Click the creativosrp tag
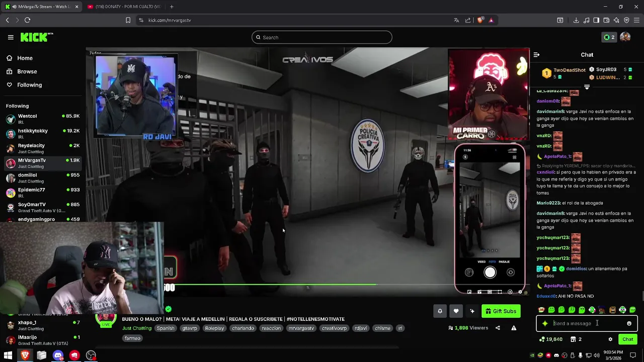The image size is (644, 362). click(x=335, y=328)
